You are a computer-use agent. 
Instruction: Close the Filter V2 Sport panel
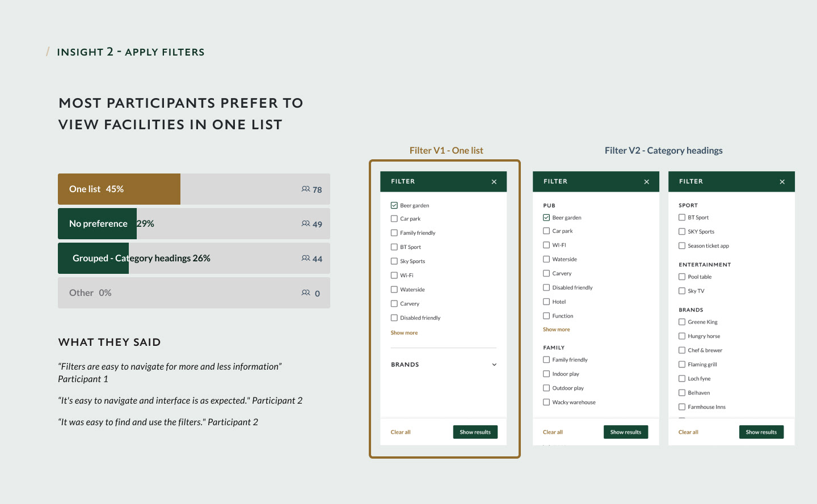[x=782, y=182]
